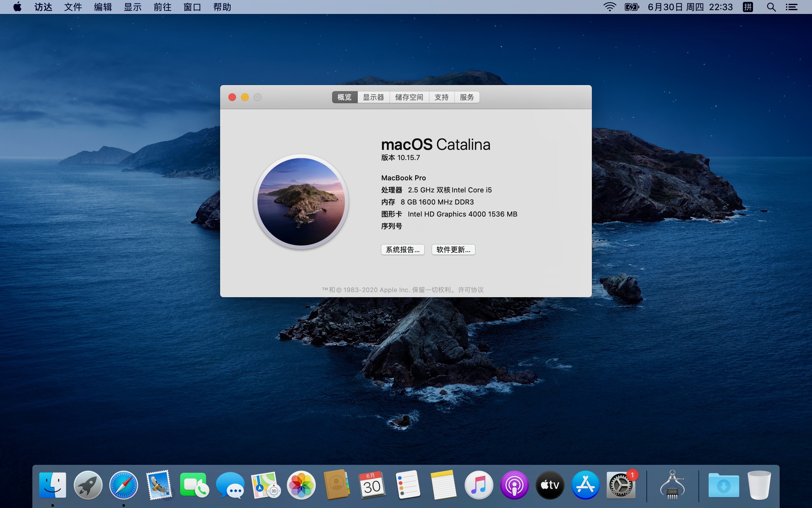Viewport: 812px width, 508px height.
Task: Click the 软件更新... button
Action: [x=453, y=249]
